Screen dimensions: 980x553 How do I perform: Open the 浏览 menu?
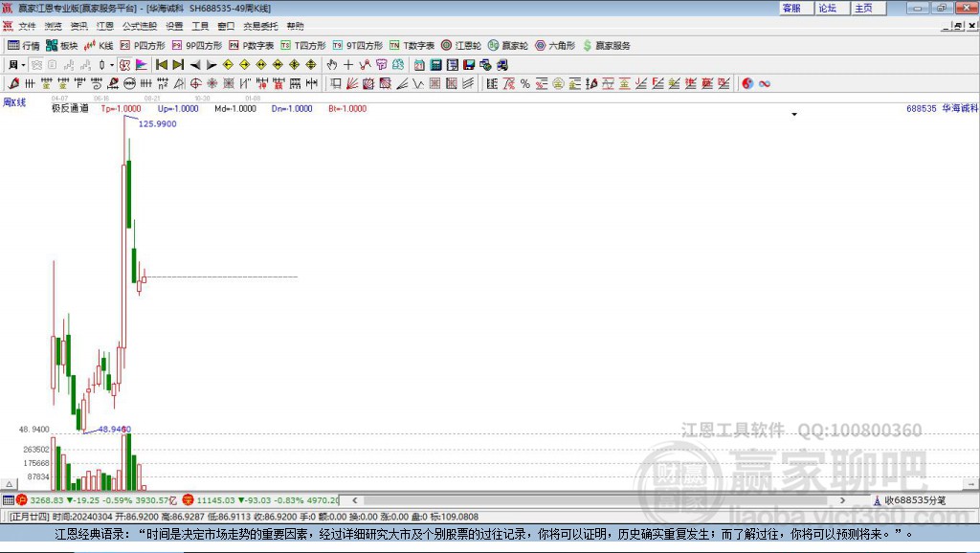[54, 26]
